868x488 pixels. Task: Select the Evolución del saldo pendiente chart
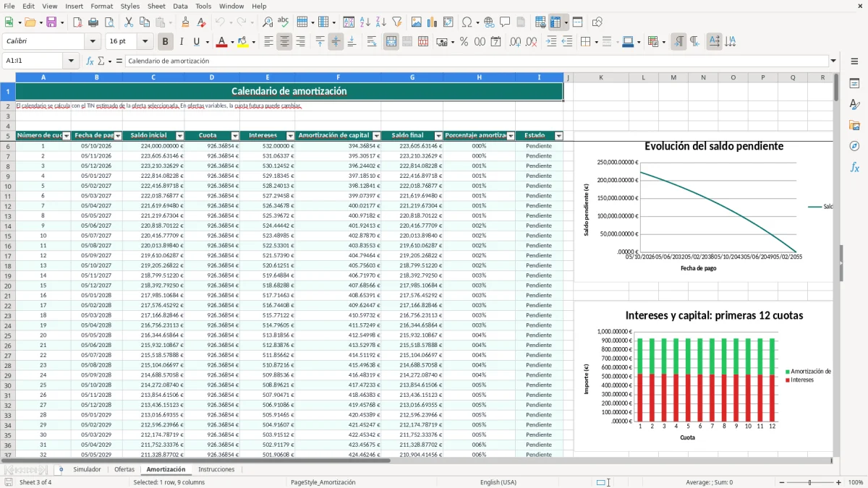click(x=703, y=210)
